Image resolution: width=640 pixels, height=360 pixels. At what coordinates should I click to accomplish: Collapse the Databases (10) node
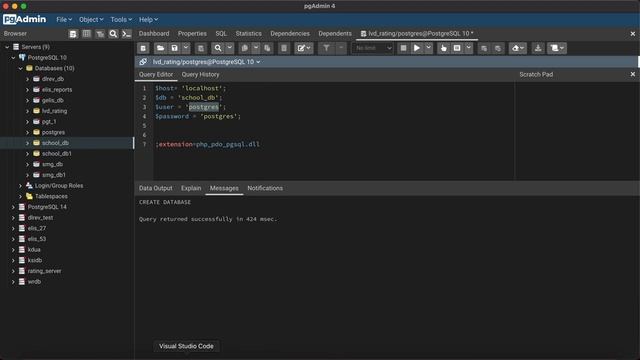tap(20, 69)
